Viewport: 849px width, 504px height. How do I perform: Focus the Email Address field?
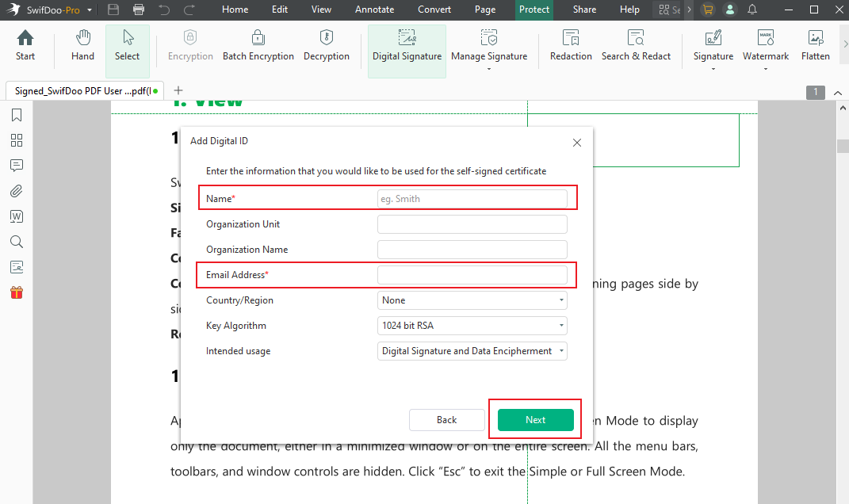472,275
